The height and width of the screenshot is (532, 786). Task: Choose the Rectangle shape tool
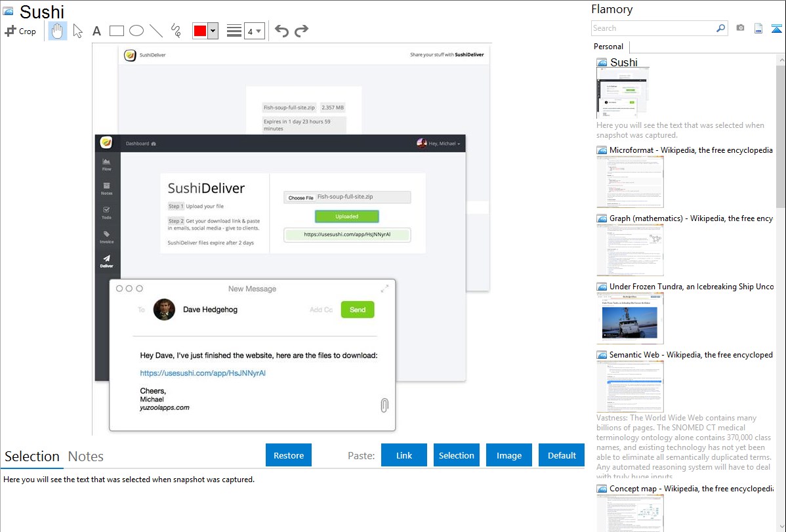pos(116,31)
